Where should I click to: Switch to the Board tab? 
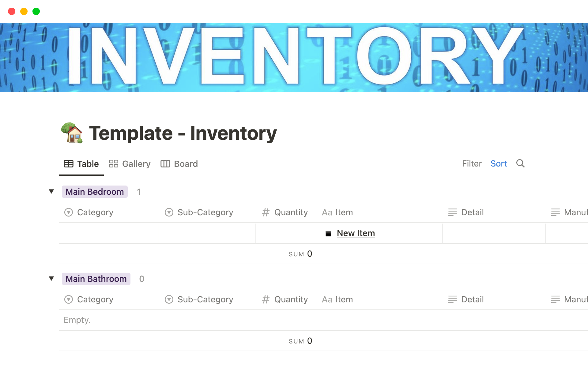[x=179, y=163]
